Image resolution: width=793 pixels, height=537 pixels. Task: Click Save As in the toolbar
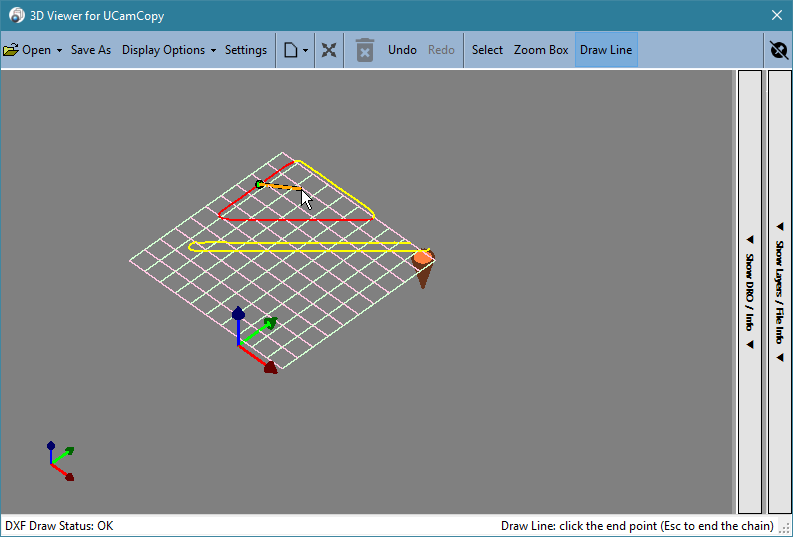[91, 50]
